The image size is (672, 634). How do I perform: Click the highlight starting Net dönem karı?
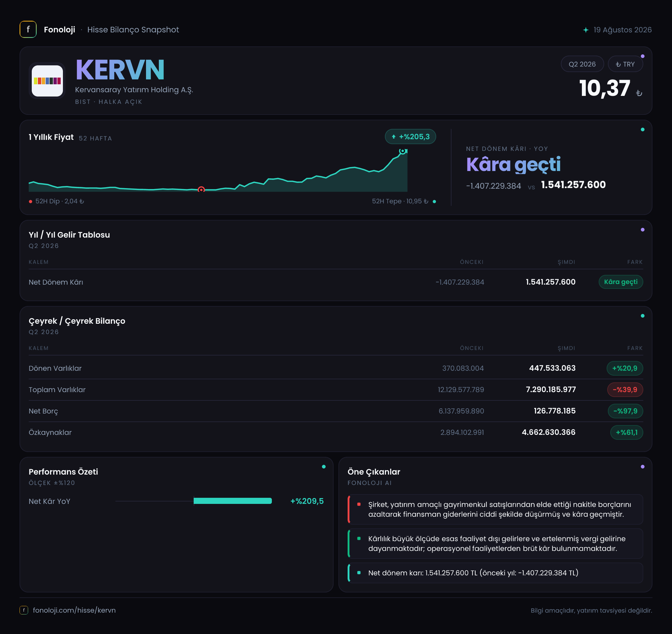point(495,573)
